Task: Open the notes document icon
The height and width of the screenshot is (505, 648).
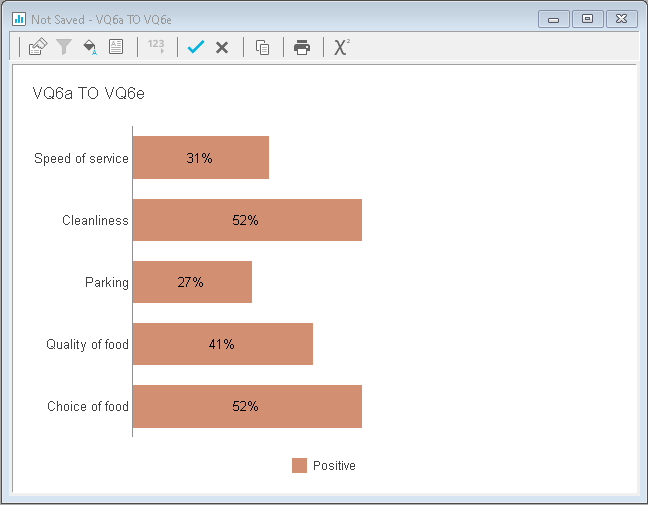Action: click(116, 46)
